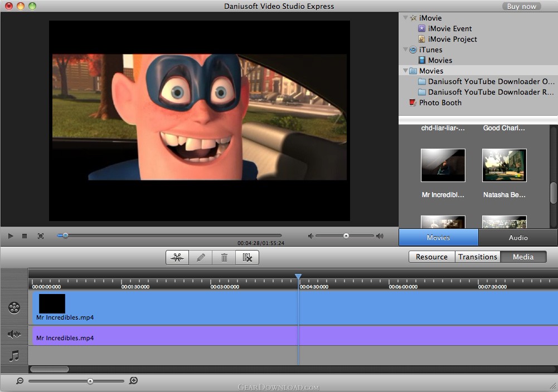Viewport: 558px width, 392px height.
Task: Click the video preview frame
Action: 200,120
